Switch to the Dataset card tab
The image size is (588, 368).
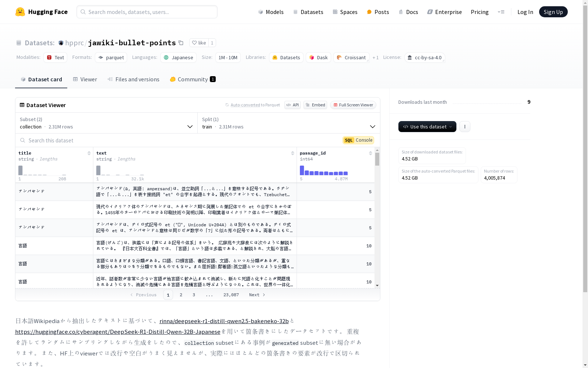41,79
